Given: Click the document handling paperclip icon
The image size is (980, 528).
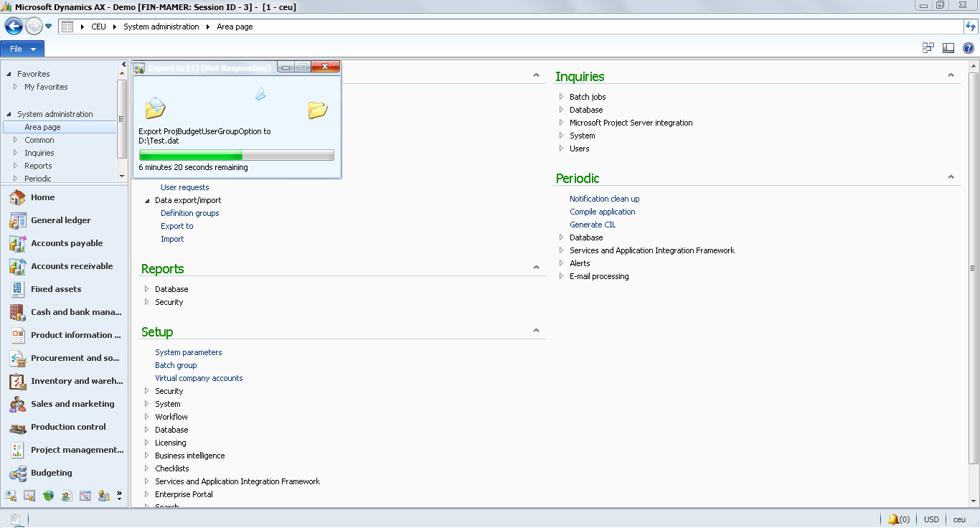Looking at the screenshot, I should 15,519.
